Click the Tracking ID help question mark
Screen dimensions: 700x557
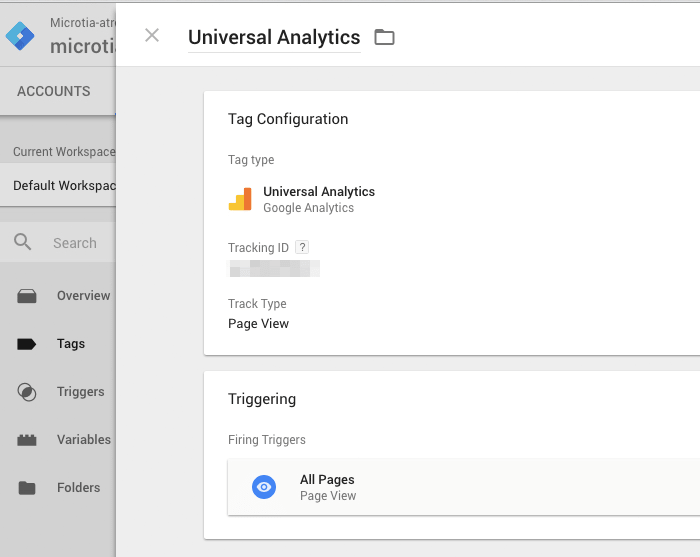pyautogui.click(x=302, y=247)
